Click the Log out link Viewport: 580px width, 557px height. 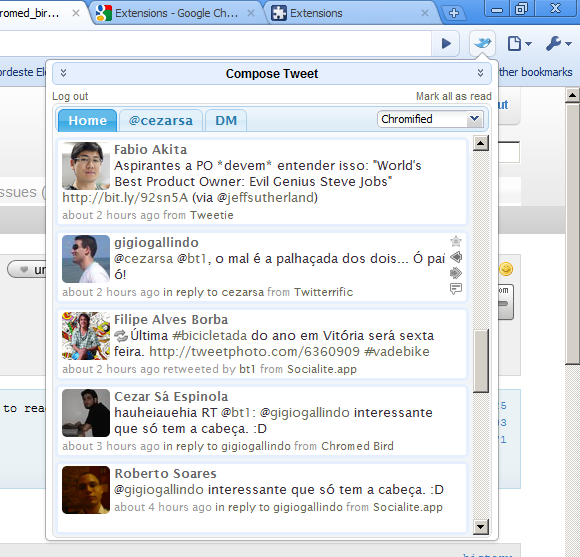tap(70, 96)
